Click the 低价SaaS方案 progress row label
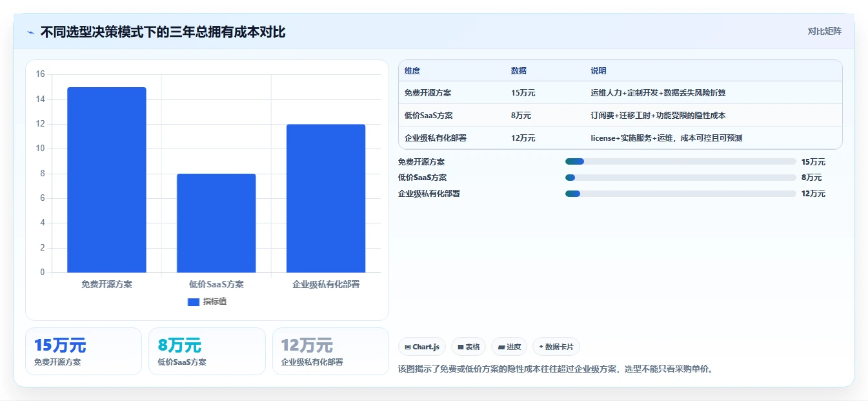Viewport: 868px width, 401px height. pyautogui.click(x=422, y=178)
